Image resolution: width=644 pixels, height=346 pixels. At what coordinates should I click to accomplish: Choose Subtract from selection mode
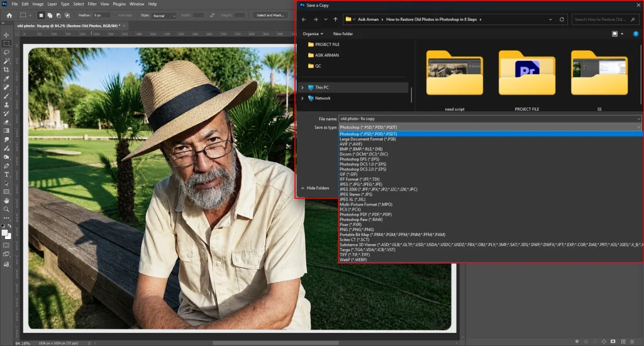coord(58,15)
